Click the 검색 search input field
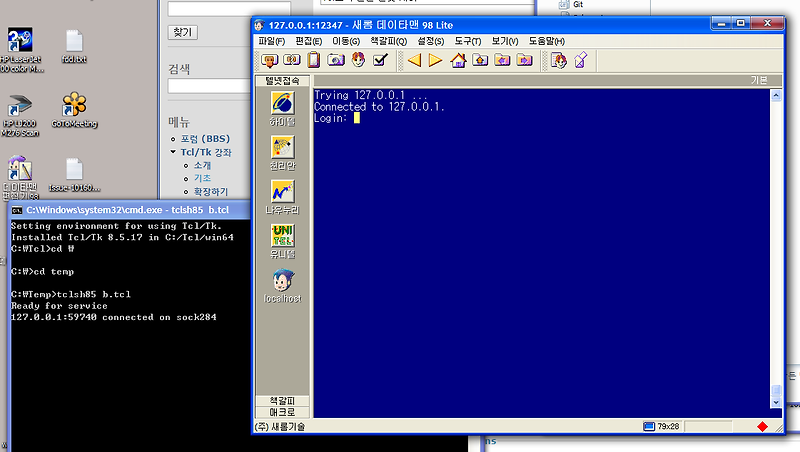This screenshot has width=800, height=452. (209, 86)
